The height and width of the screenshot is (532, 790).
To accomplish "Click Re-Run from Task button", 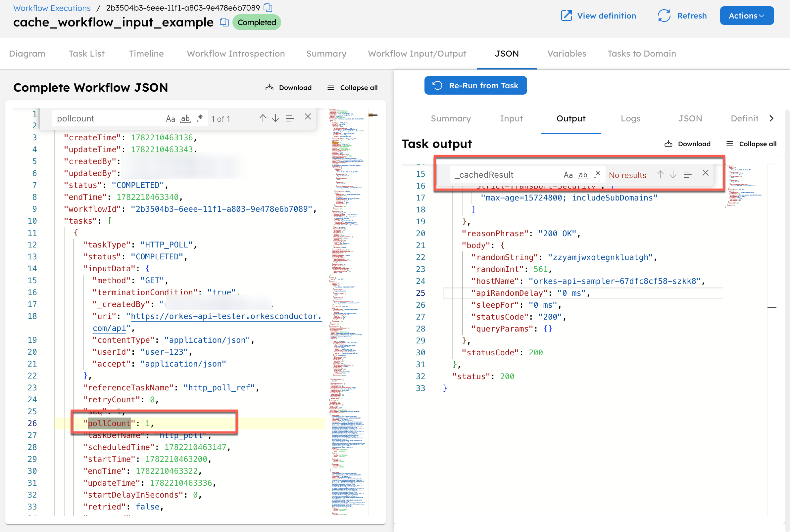I will [x=475, y=85].
